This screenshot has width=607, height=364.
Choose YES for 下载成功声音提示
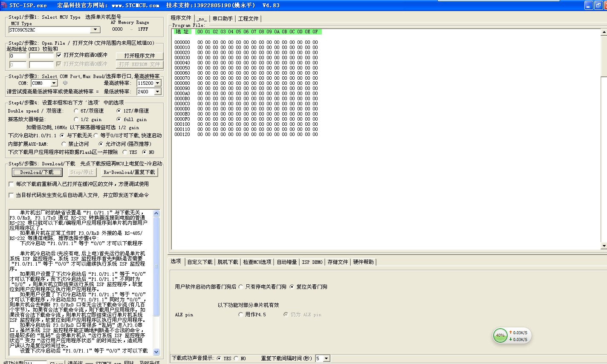point(219,358)
